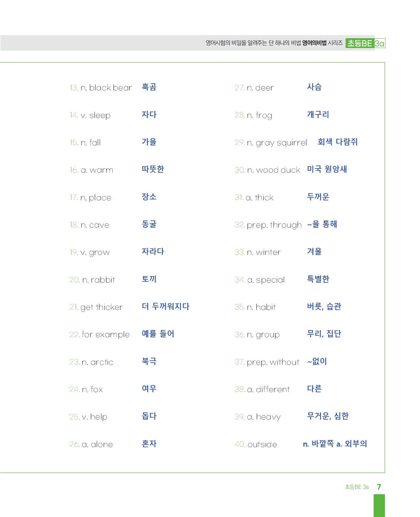
Task: Select the entry 'n. gray squirrel'
Action: tap(277, 143)
